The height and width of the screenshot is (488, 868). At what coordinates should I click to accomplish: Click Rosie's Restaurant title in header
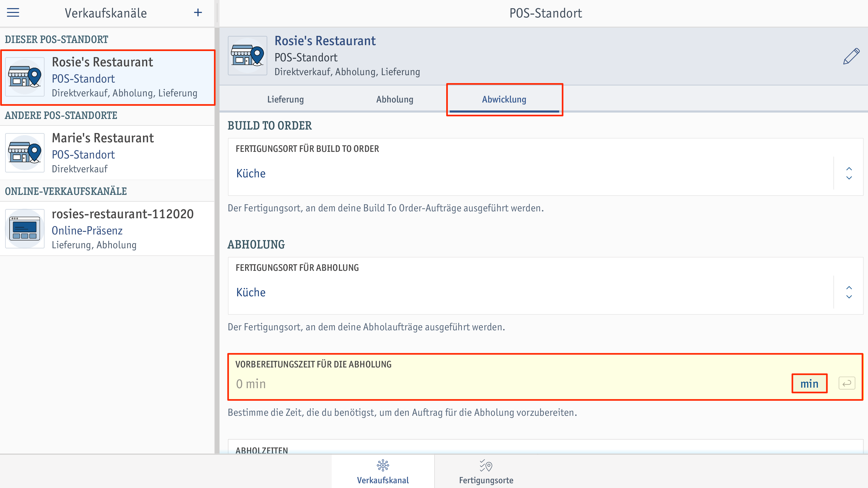point(325,41)
